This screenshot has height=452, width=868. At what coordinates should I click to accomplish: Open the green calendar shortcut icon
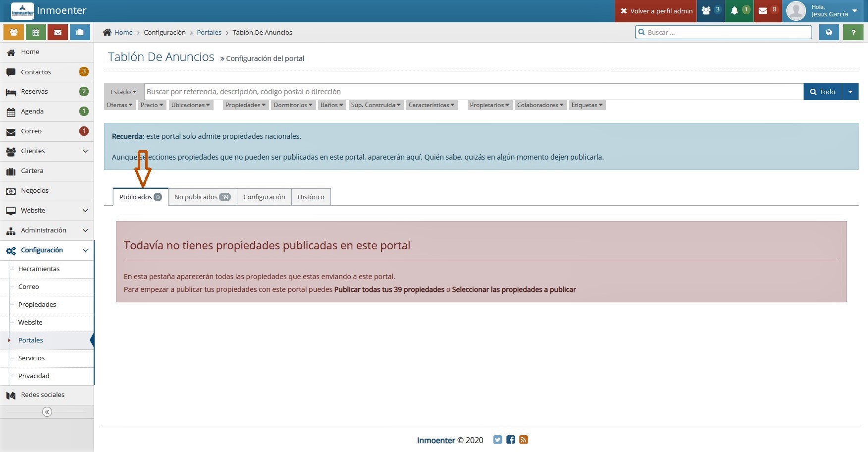[x=36, y=32]
